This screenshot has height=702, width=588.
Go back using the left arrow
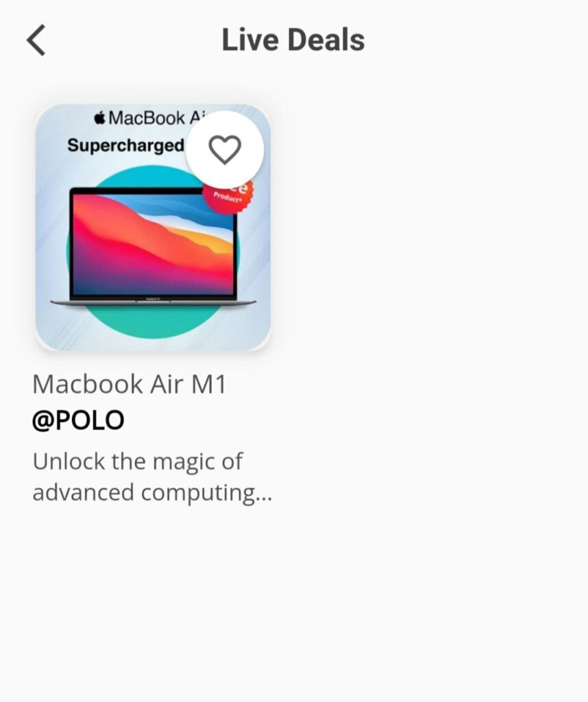[x=36, y=40]
